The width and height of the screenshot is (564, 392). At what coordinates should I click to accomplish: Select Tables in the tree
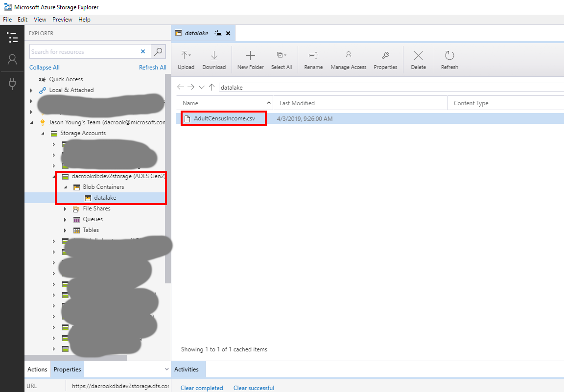tap(91, 230)
